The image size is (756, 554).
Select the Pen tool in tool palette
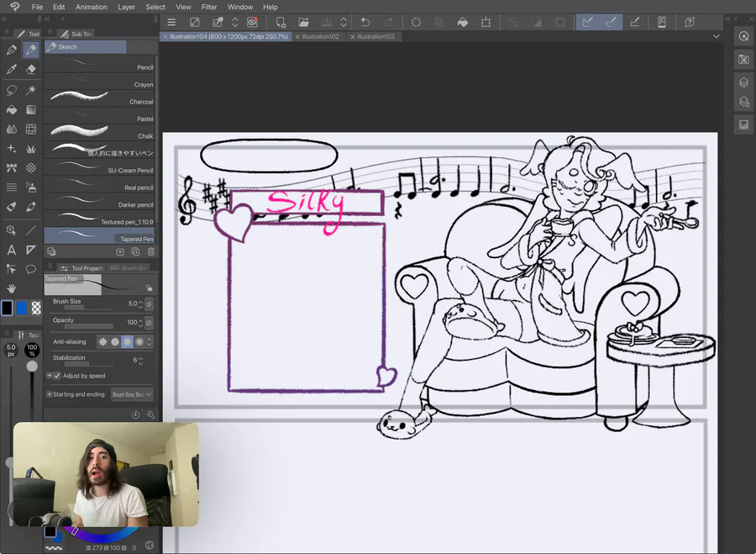pos(12,50)
